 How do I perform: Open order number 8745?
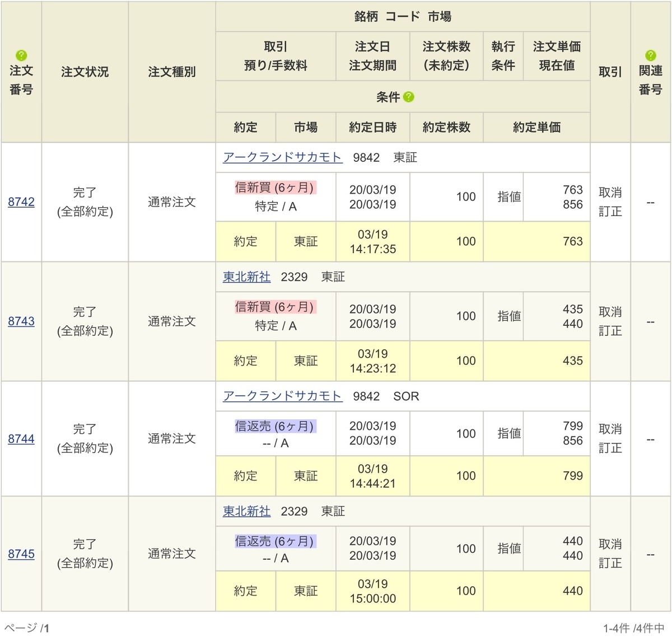tap(21, 554)
